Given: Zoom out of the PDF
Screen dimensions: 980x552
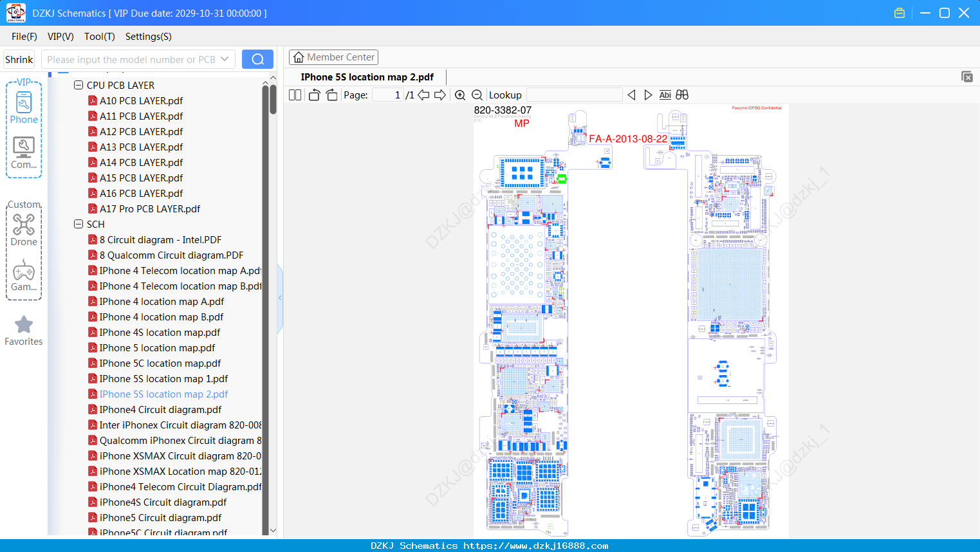Looking at the screenshot, I should point(477,95).
